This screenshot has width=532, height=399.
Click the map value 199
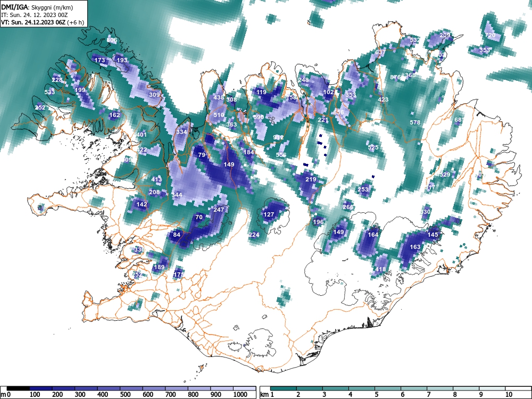[x=80, y=90]
